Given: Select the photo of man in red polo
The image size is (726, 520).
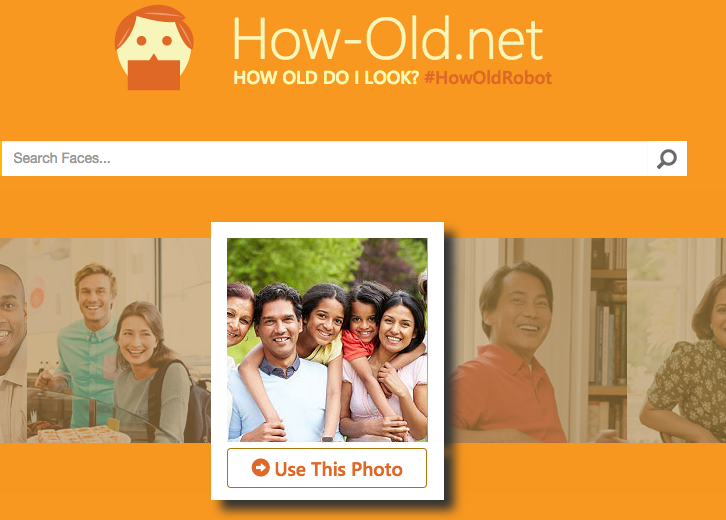Looking at the screenshot, I should [536, 340].
